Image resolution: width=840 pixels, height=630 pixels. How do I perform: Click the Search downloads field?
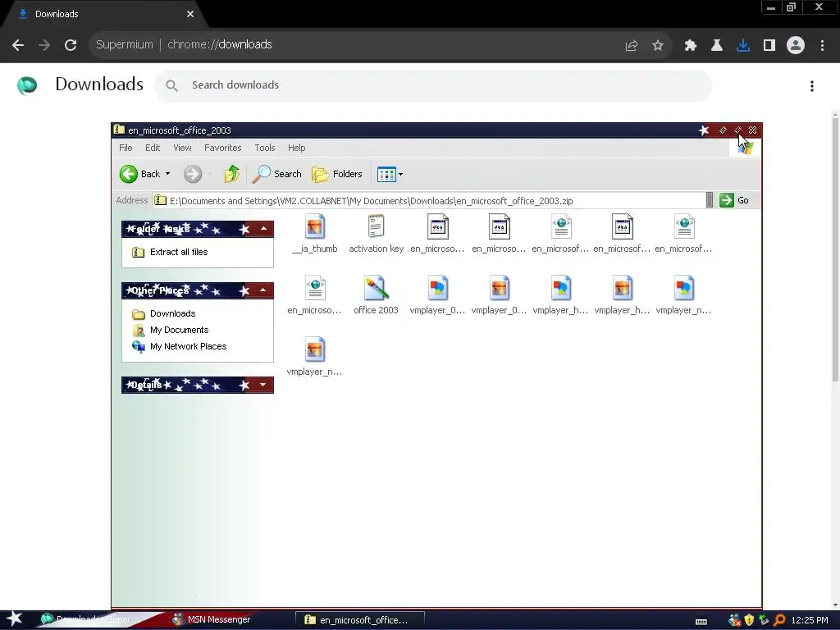point(433,85)
